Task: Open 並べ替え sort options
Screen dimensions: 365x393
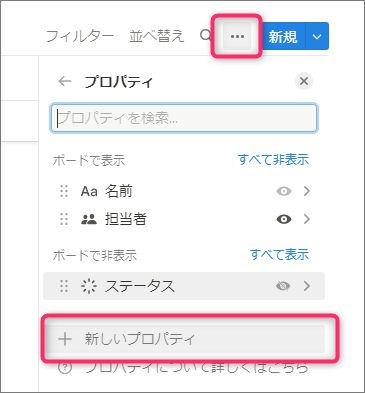Action: point(157,36)
